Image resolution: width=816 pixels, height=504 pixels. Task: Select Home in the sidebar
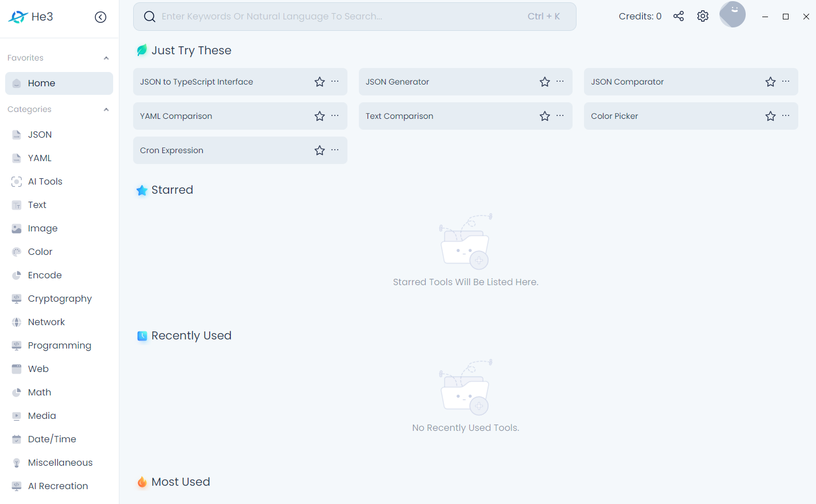tap(59, 83)
